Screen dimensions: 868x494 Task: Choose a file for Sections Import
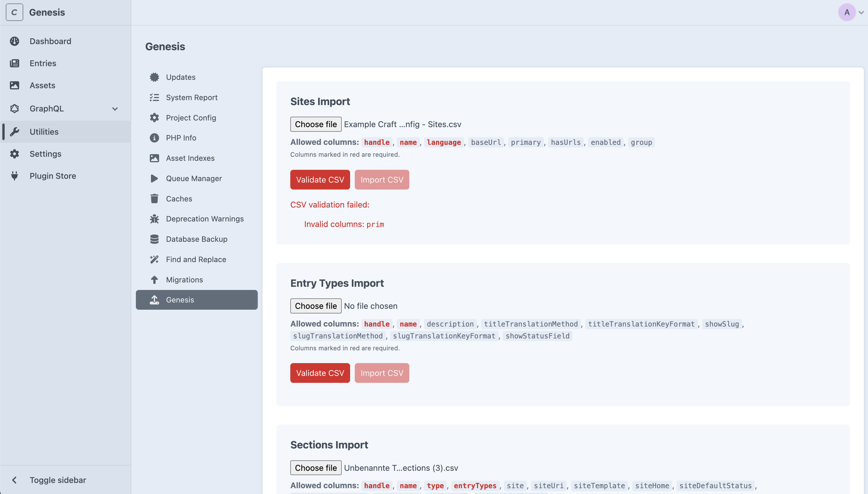tap(316, 467)
